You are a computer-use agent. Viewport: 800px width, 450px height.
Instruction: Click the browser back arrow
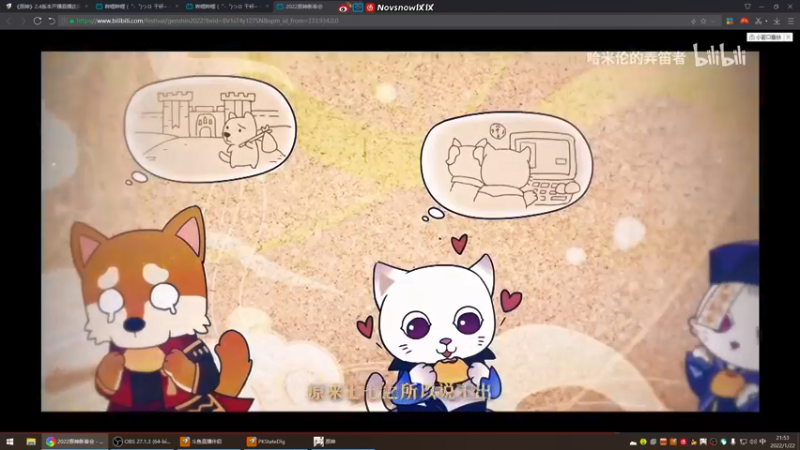(x=9, y=21)
